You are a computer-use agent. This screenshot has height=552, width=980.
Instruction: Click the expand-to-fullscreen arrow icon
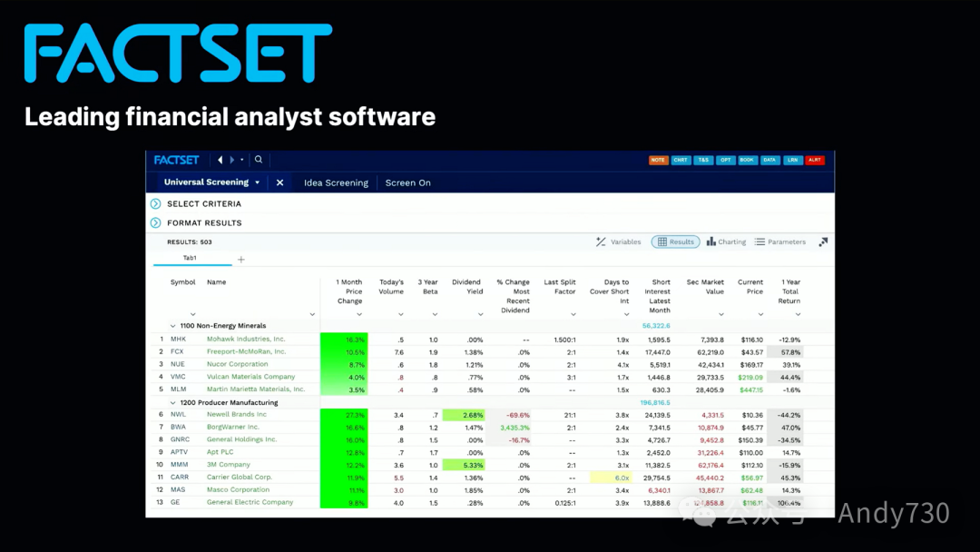(823, 241)
